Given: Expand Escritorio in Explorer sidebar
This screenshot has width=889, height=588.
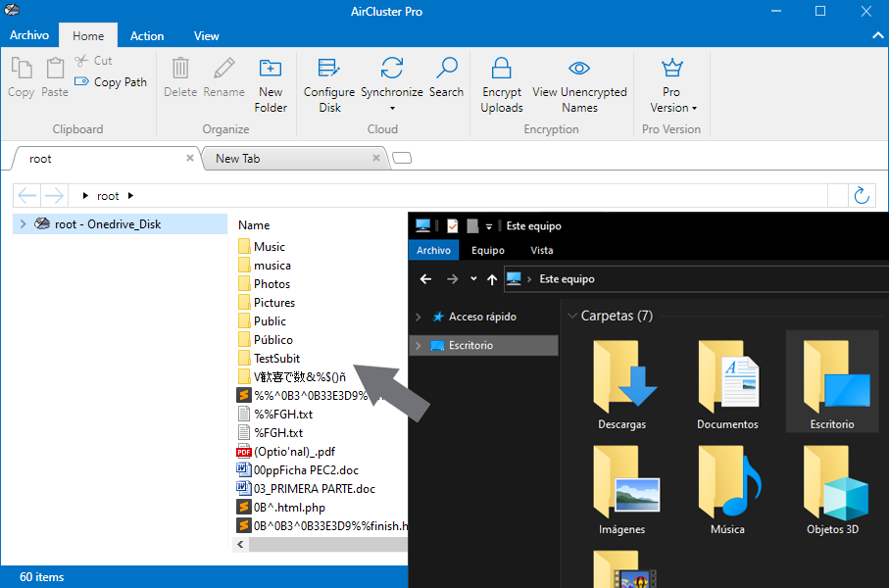Looking at the screenshot, I should 419,345.
